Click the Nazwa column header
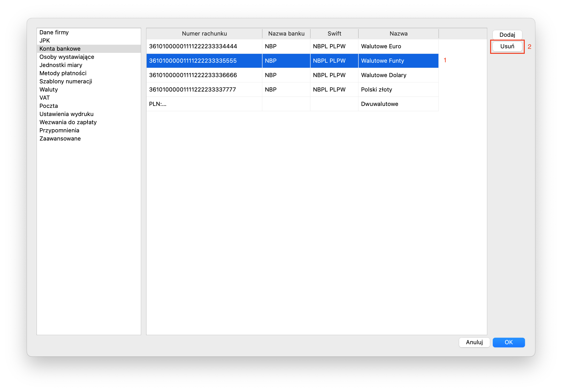The image size is (562, 392). point(398,33)
